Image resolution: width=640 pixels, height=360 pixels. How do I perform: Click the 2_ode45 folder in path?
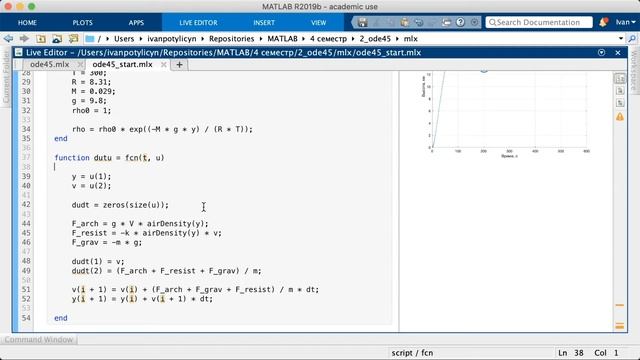375,39
